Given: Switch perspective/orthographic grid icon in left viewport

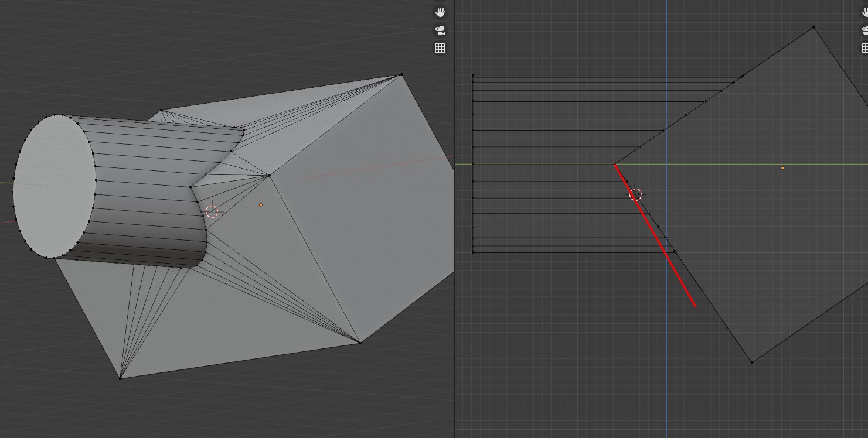Looking at the screenshot, I should (440, 48).
